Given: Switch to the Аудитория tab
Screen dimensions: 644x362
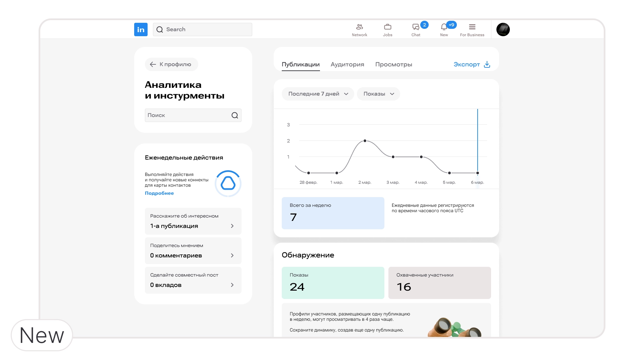Looking at the screenshot, I should coord(347,64).
